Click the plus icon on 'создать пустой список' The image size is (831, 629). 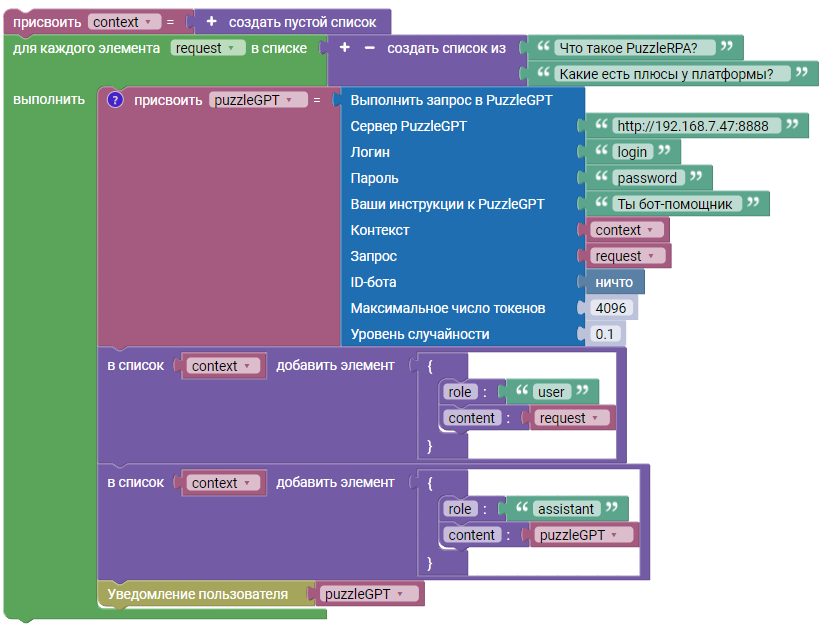pos(211,22)
